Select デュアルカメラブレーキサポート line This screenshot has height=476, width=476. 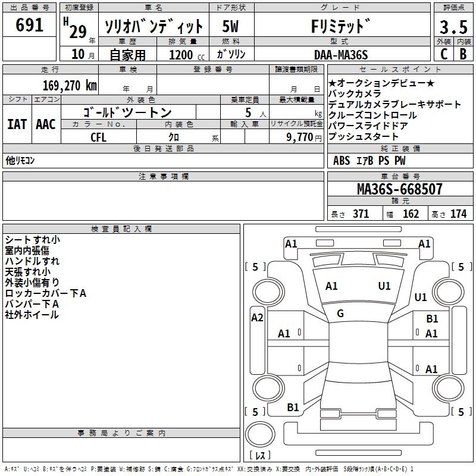coord(394,104)
